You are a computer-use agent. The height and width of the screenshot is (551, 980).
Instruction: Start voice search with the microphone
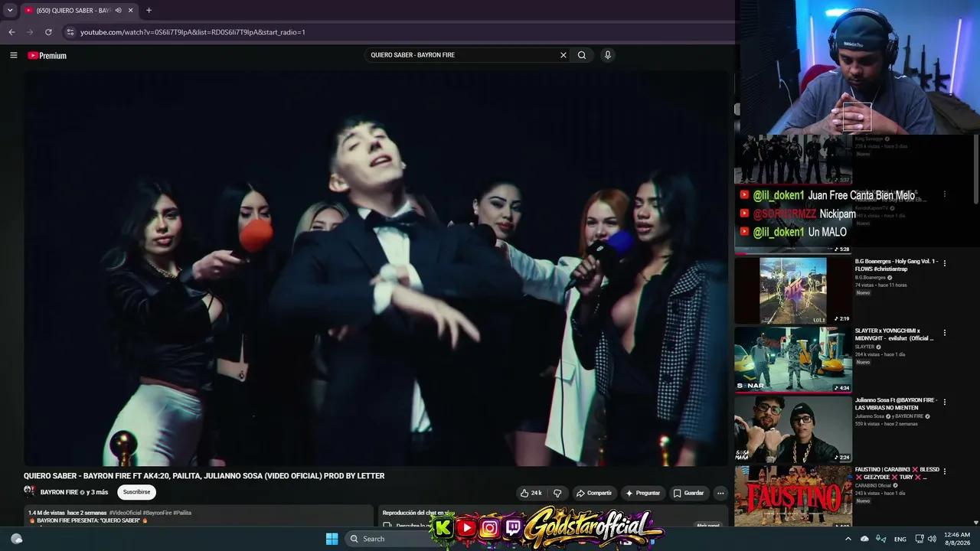point(607,55)
